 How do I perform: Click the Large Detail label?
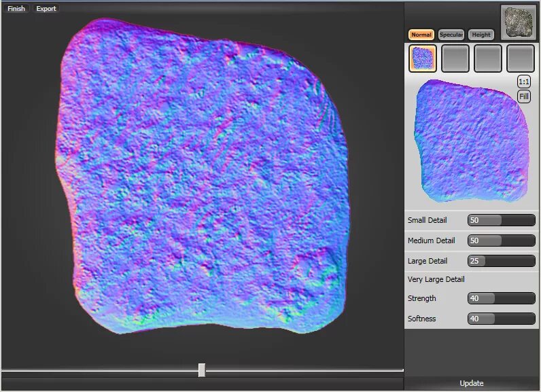[x=427, y=261]
